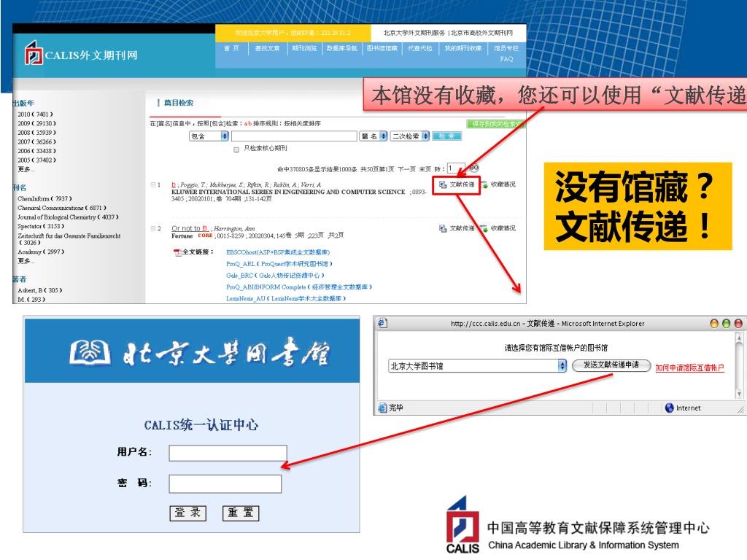Open the 数据库导航 nav item
Image resolution: width=747 pixels, height=560 pixels.
point(341,48)
